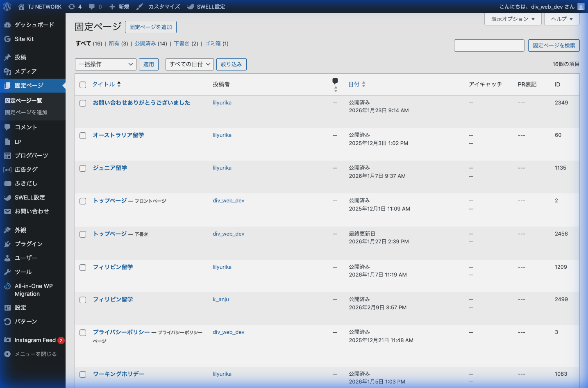Image resolution: width=588 pixels, height=388 pixels.
Task: Collapse the sidebar with メニューを閉じる
Action: pos(35,354)
